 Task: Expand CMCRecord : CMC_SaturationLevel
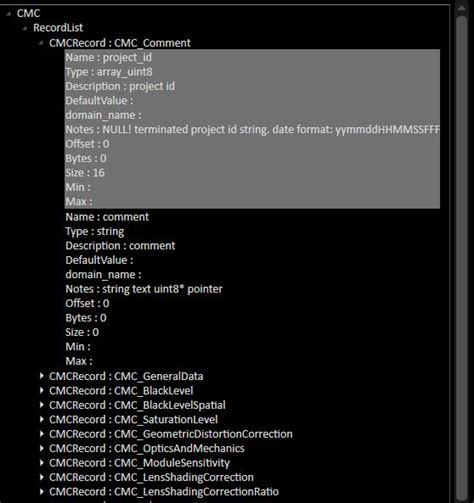click(41, 419)
